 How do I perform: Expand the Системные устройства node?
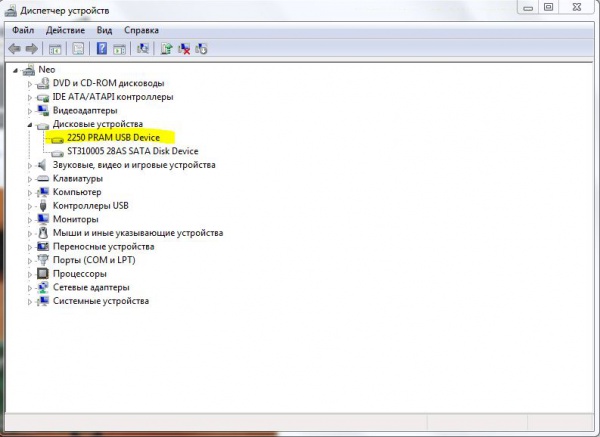tap(29, 302)
